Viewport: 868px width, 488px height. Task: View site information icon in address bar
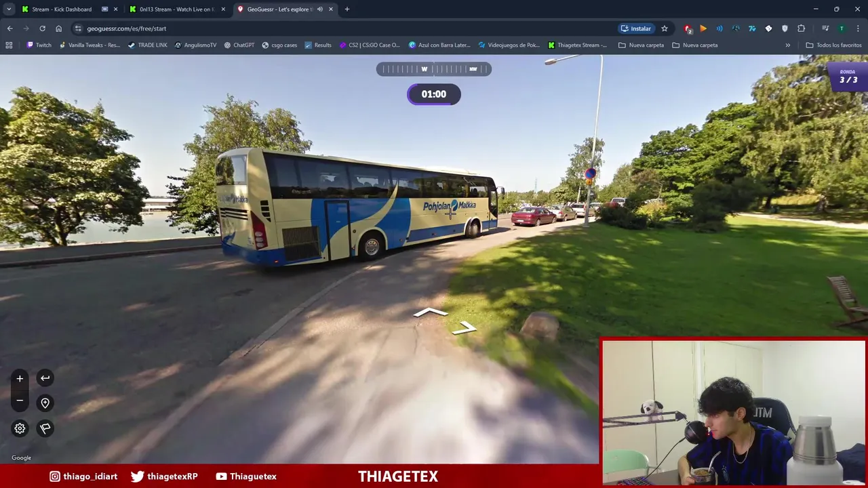click(x=78, y=28)
